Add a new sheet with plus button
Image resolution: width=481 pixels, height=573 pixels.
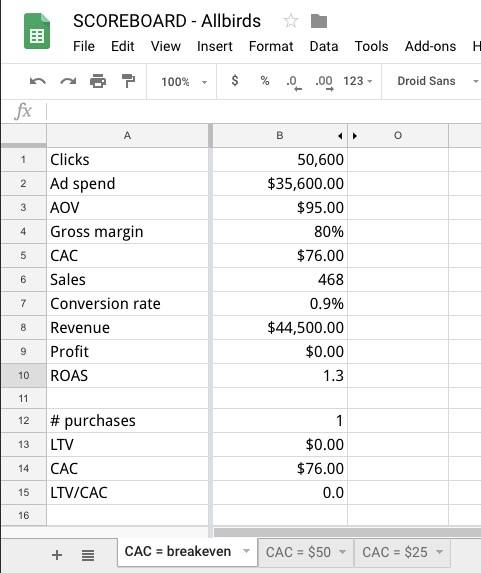pyautogui.click(x=57, y=555)
